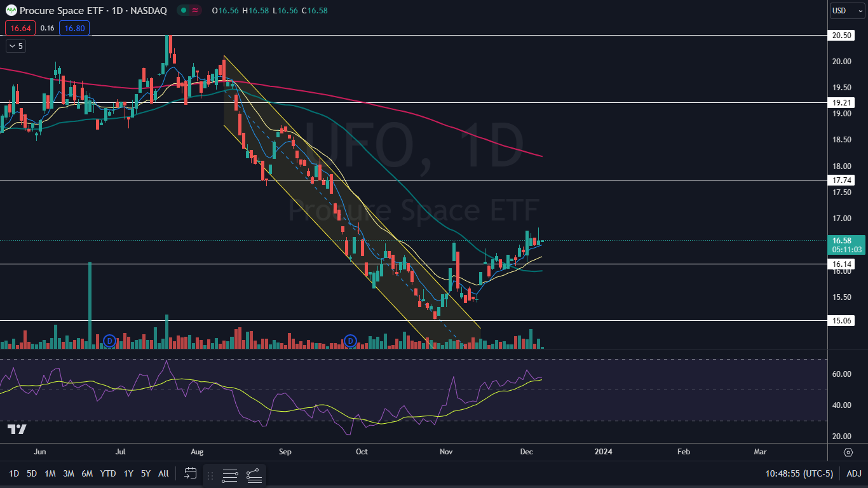Select the 1Y date range
The height and width of the screenshot is (488, 868).
tap(128, 473)
